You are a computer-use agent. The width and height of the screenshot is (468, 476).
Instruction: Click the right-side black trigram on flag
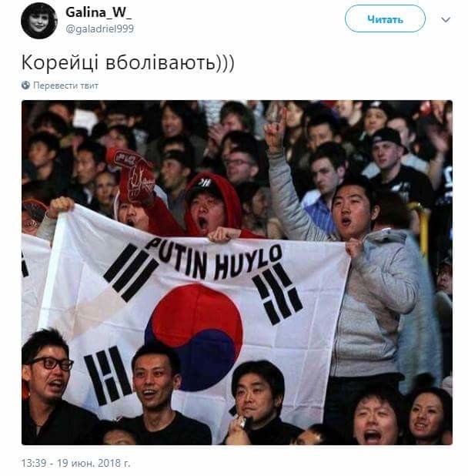coord(277,293)
